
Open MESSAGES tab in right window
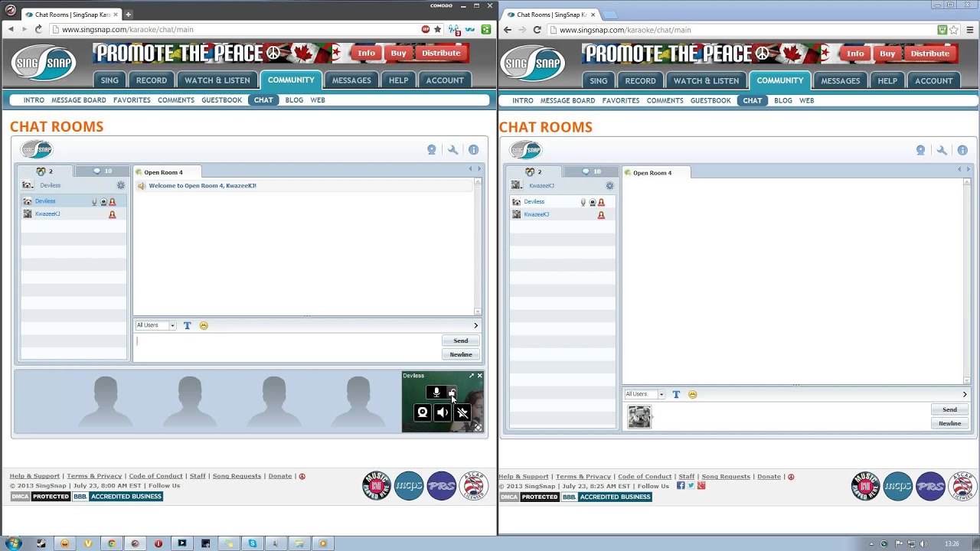tap(841, 80)
